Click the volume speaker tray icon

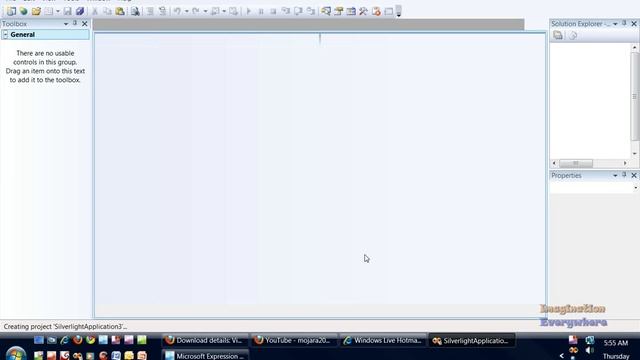(590, 351)
